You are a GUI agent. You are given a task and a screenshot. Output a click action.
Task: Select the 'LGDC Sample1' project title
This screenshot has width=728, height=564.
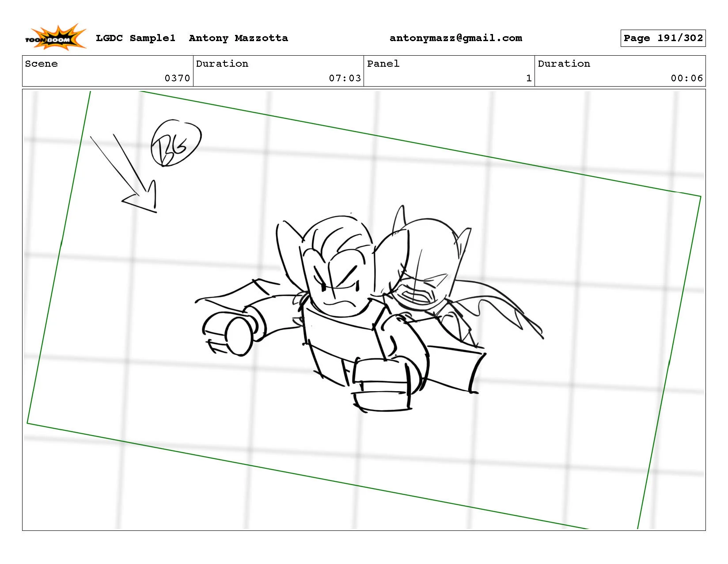136,38
